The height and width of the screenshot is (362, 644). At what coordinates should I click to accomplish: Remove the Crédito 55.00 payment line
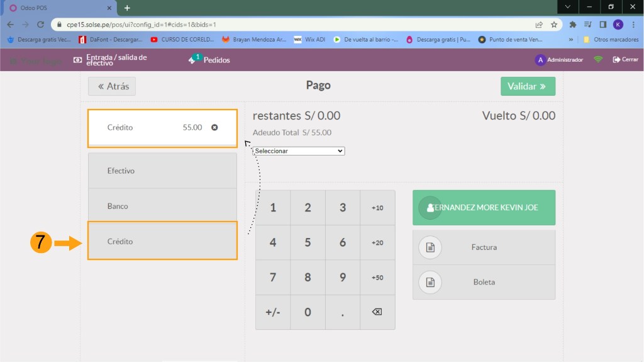(214, 127)
